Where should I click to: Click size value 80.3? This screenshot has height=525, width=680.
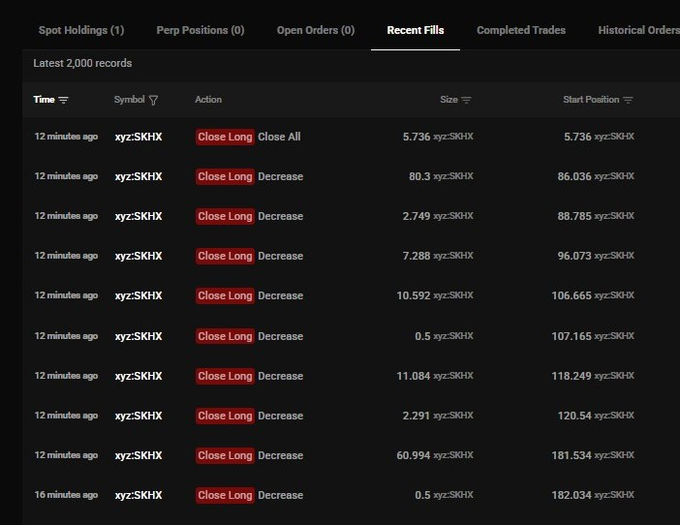419,176
